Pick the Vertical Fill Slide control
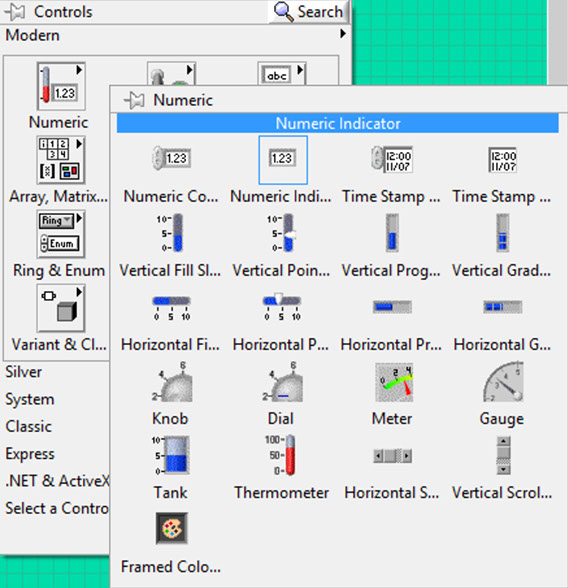This screenshot has height=588, width=568. [170, 232]
